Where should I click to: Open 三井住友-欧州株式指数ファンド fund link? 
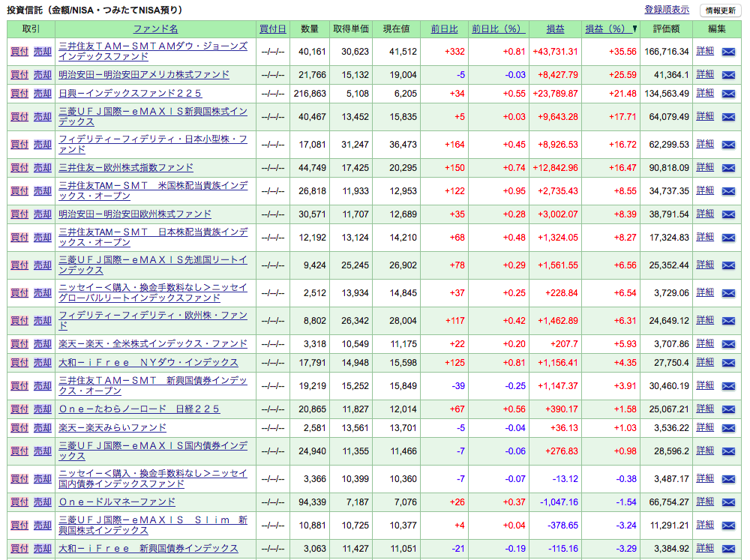click(126, 168)
